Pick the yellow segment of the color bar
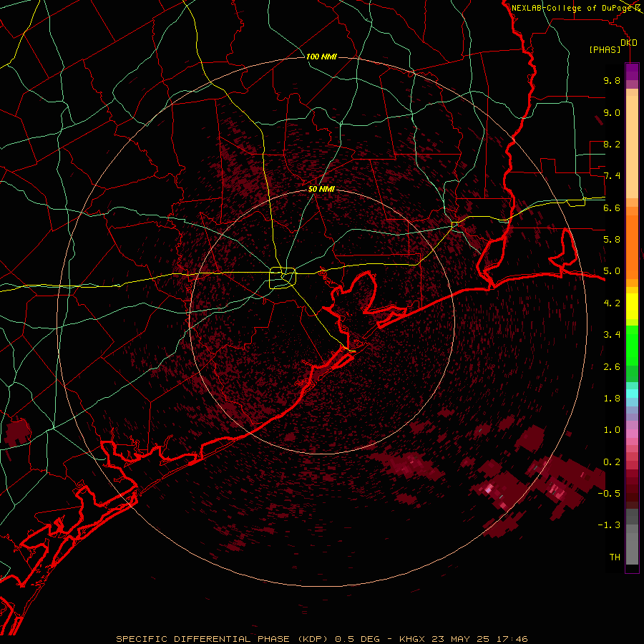 [632, 306]
